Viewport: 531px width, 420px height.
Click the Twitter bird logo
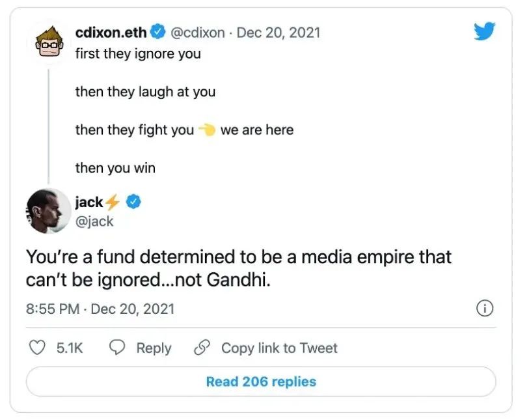tap(484, 31)
